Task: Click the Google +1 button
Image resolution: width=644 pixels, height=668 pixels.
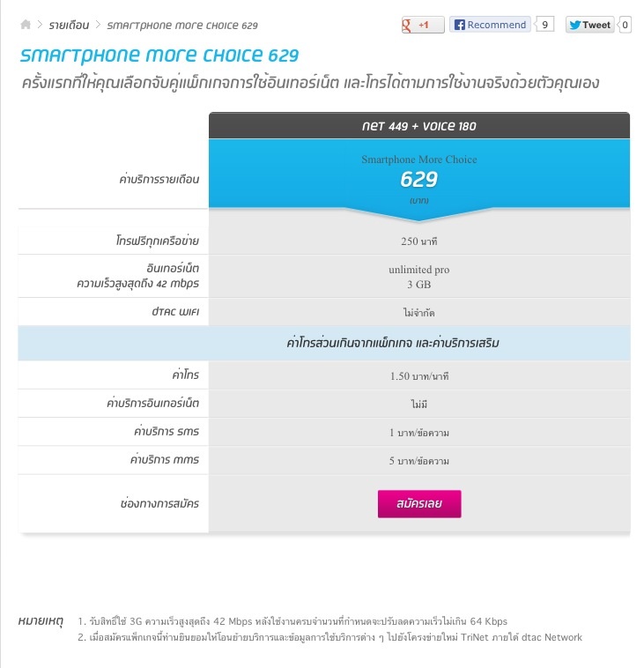Action: tap(423, 25)
